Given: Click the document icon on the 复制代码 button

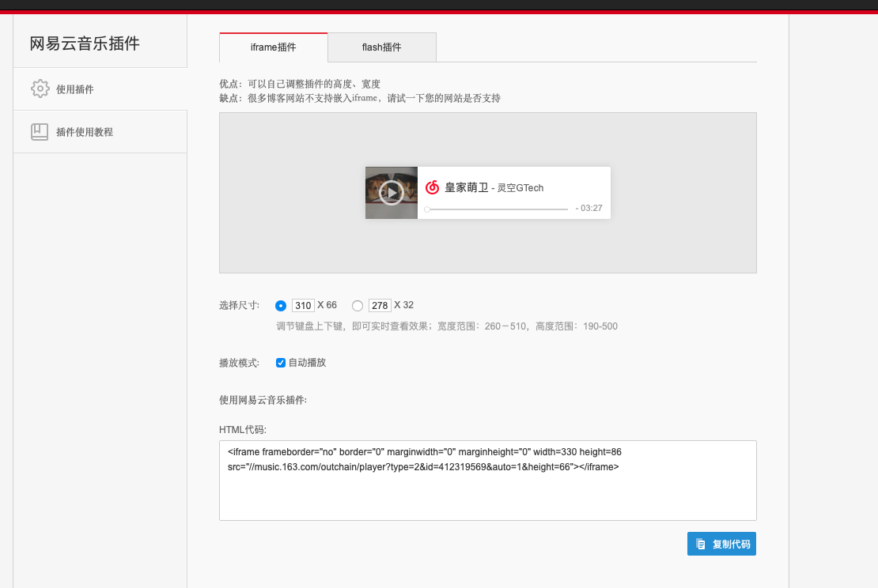Looking at the screenshot, I should (x=701, y=544).
